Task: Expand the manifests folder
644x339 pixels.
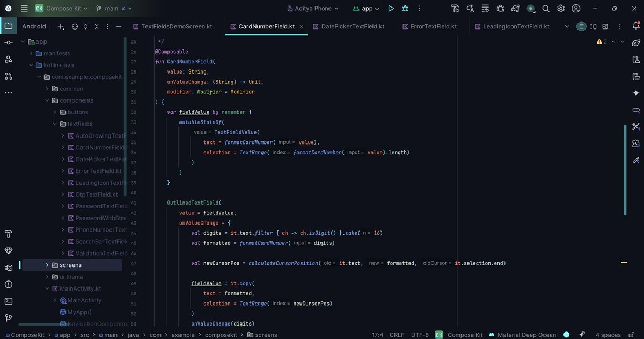Action: click(31, 53)
